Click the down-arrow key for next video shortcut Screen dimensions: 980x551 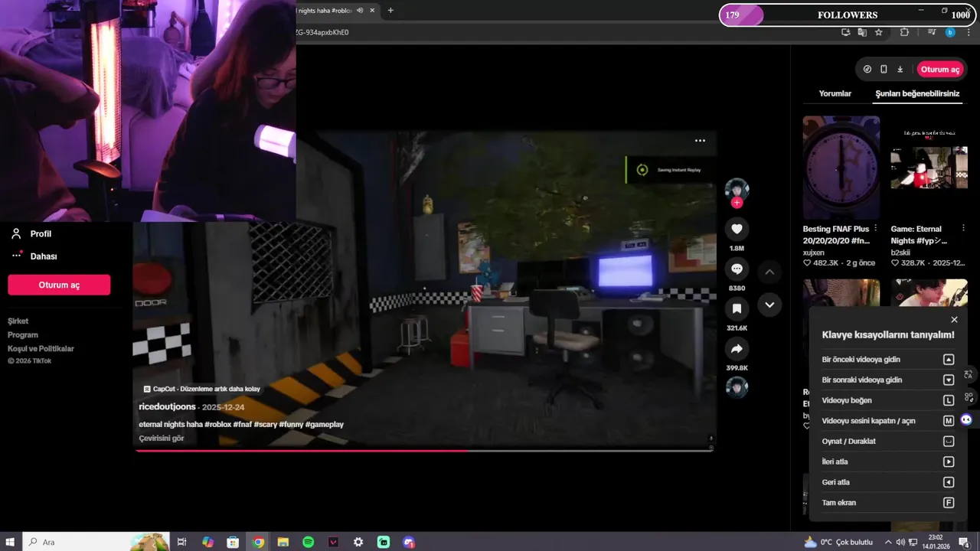[x=949, y=380]
